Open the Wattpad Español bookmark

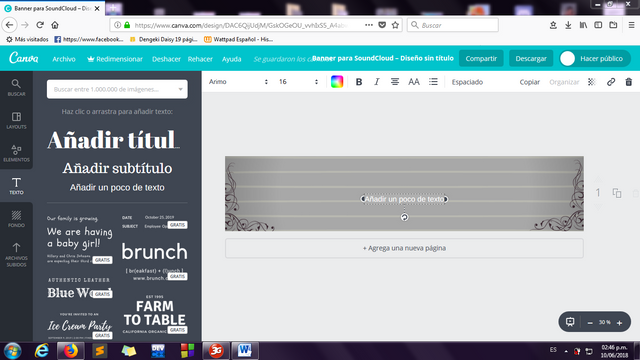pyautogui.click(x=238, y=39)
